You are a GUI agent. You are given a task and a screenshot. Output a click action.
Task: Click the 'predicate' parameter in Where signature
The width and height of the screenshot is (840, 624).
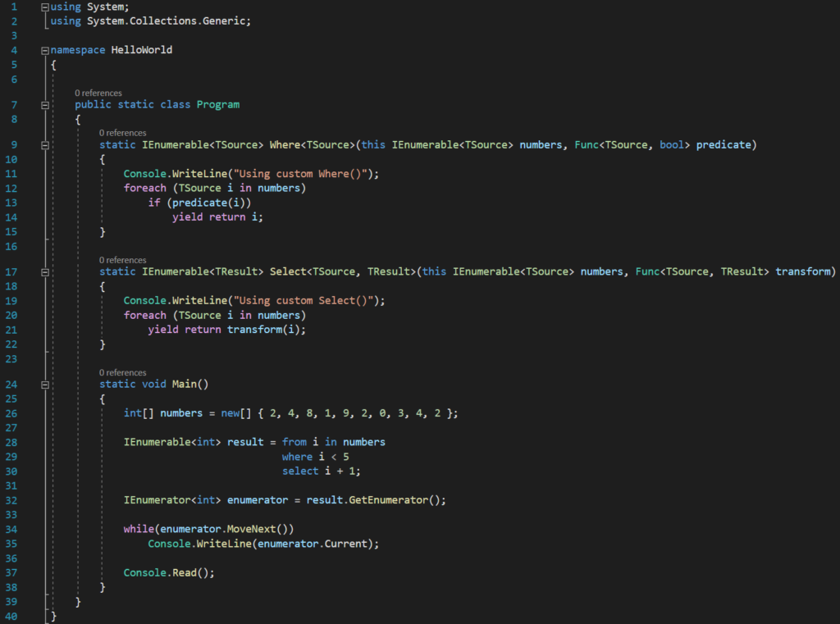tap(723, 145)
